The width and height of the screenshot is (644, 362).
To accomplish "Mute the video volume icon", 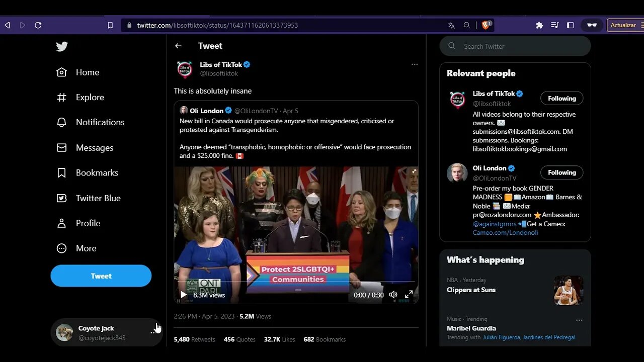I will click(x=393, y=295).
